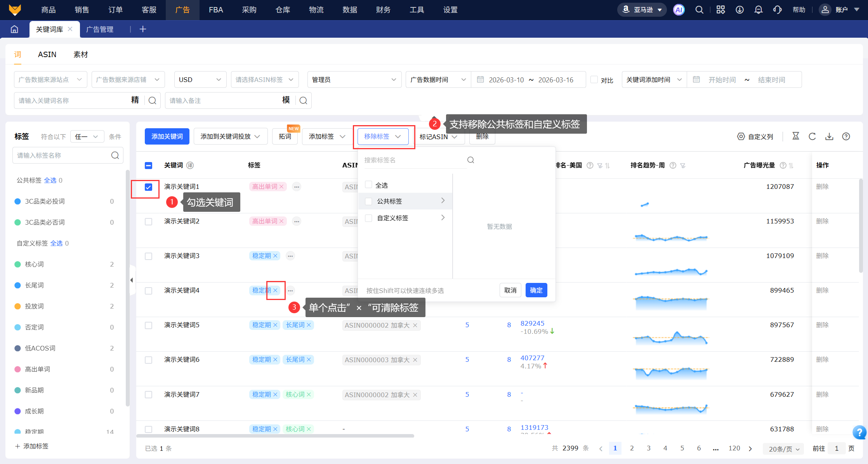Image resolution: width=868 pixels, height=464 pixels.
Task: Select the 核心词 green tag in sidebar
Action: coord(34,264)
